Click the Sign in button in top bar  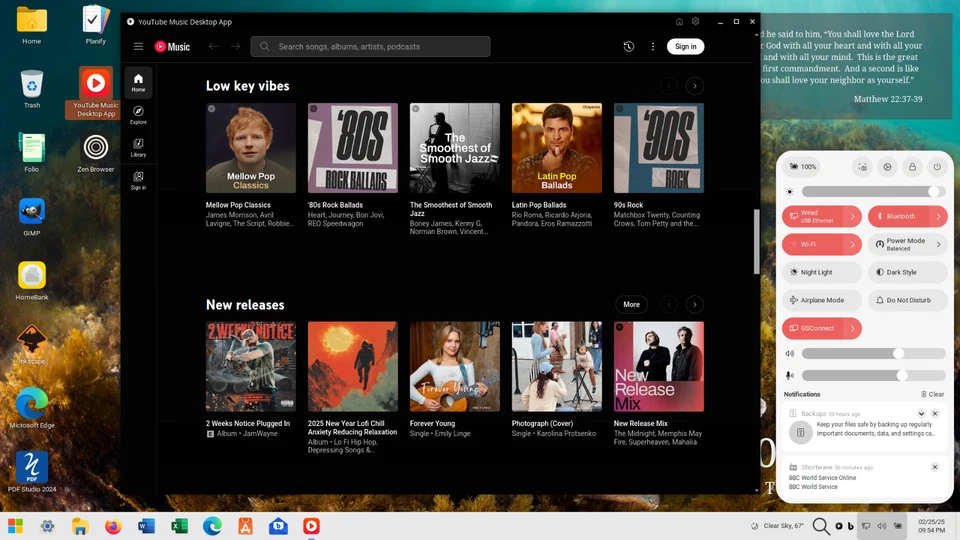pos(685,46)
